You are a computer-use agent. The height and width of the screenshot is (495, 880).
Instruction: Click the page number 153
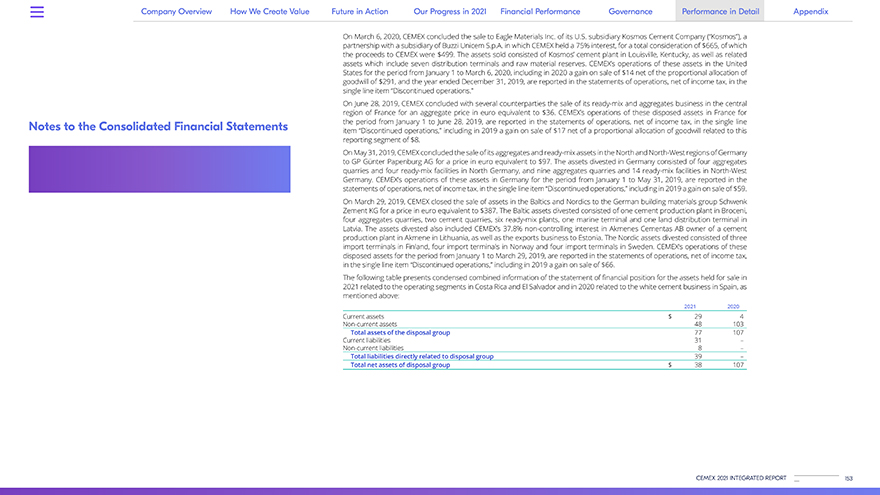(848, 479)
